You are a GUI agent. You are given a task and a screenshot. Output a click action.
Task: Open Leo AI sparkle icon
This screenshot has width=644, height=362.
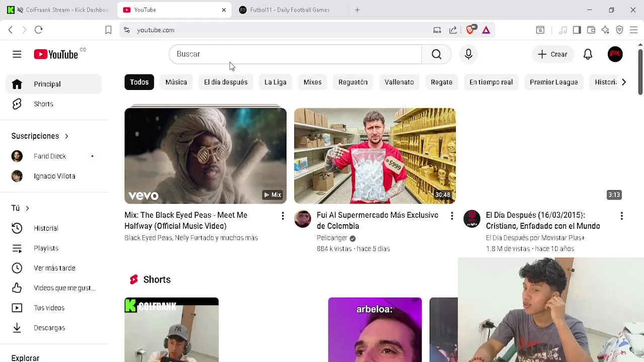(x=605, y=30)
